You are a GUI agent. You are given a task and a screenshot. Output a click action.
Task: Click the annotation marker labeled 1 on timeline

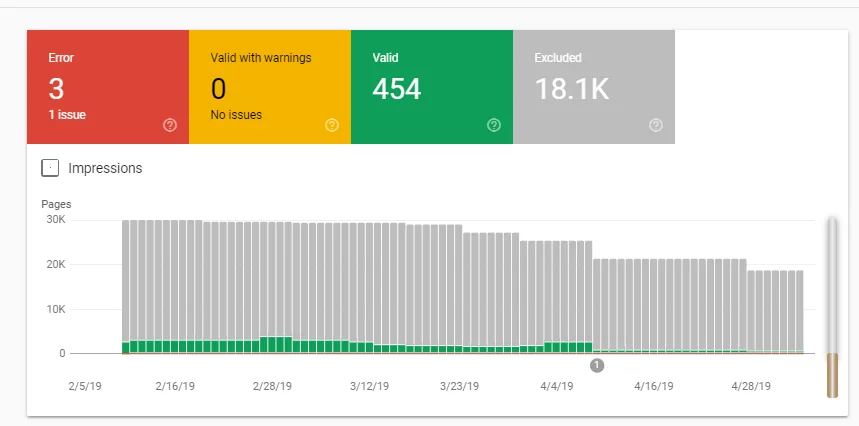[597, 366]
